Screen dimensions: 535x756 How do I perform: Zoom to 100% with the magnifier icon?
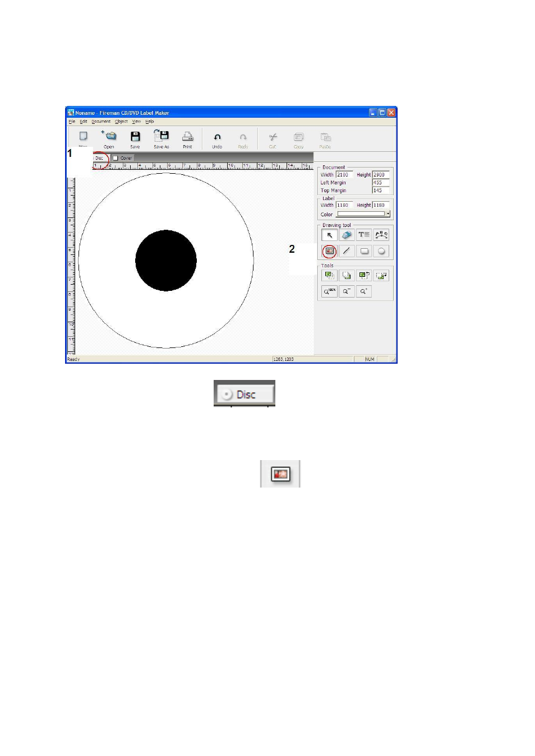point(330,291)
